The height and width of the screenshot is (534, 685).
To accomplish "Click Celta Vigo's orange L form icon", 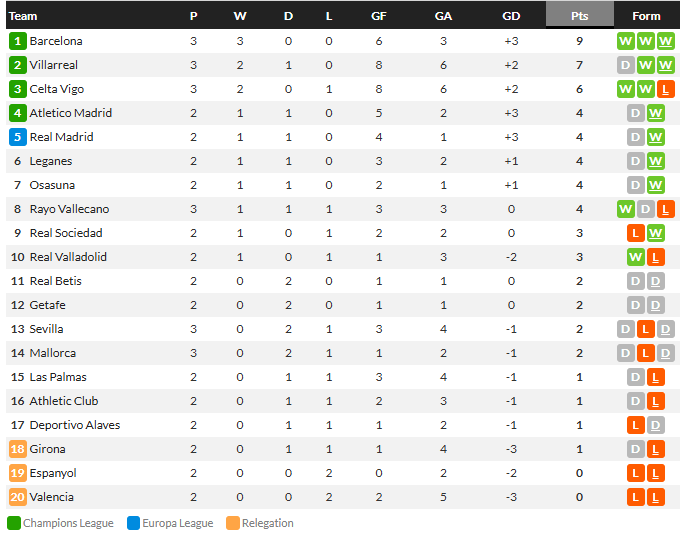I will tap(666, 89).
